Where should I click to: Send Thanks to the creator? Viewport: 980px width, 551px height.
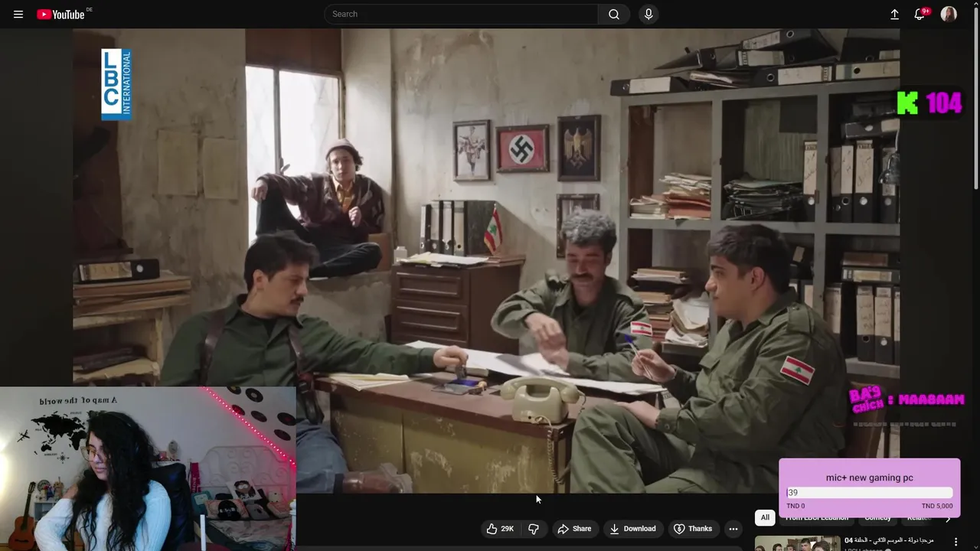(x=693, y=529)
